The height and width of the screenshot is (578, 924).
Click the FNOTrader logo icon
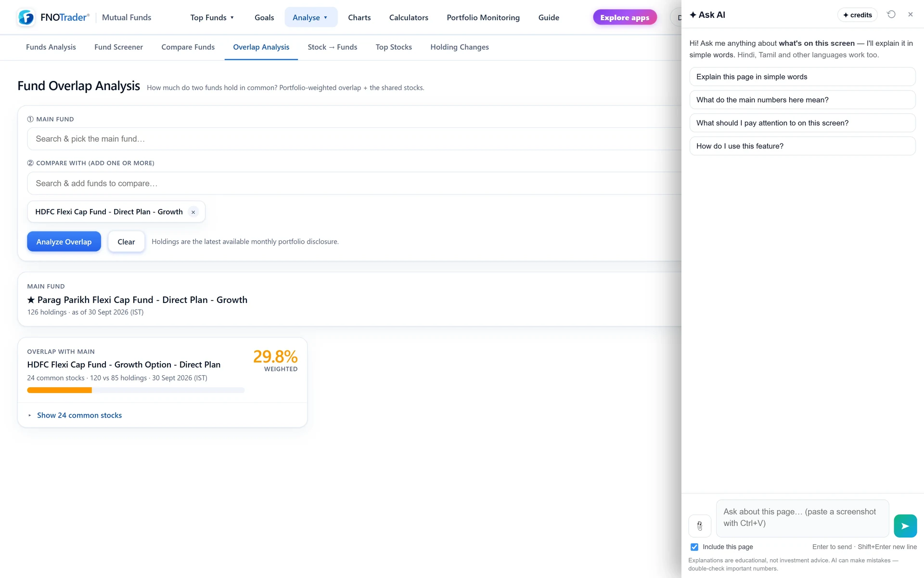[26, 17]
